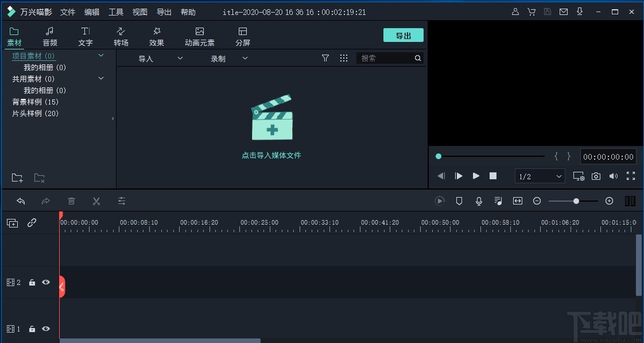The width and height of the screenshot is (644, 343).
Task: Zoom timeline to fit window width
Action: pyautogui.click(x=518, y=201)
